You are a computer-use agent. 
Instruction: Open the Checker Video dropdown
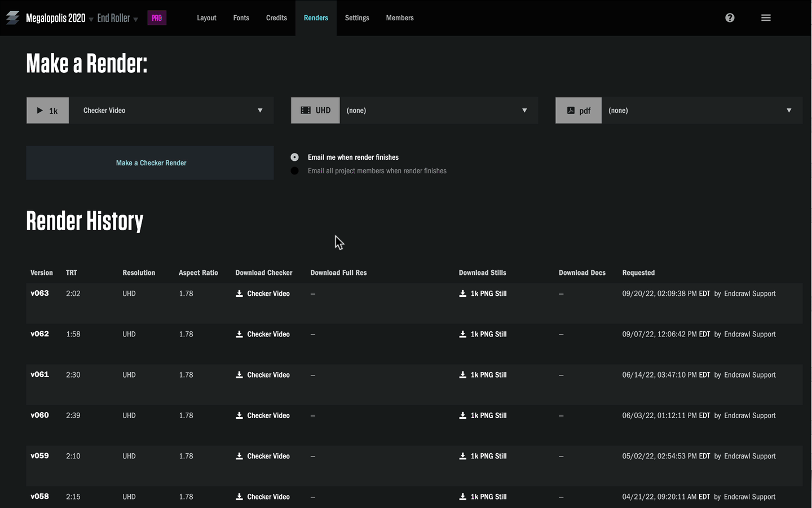click(171, 111)
